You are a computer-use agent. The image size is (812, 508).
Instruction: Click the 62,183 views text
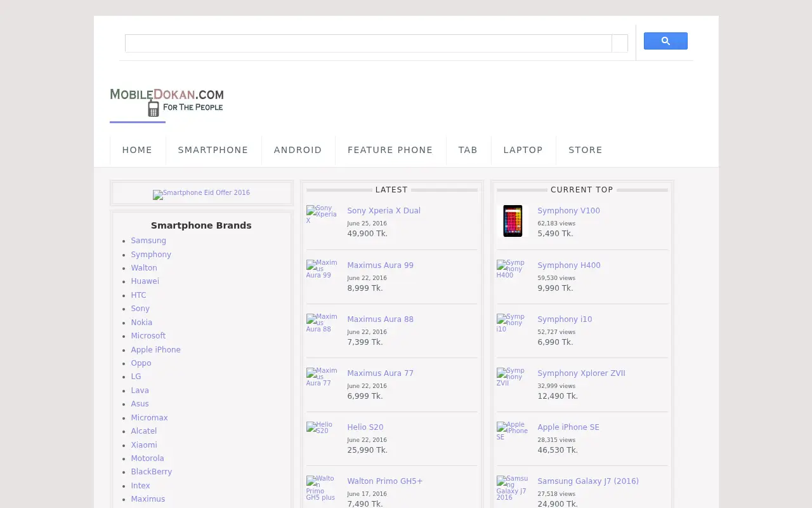[x=556, y=224]
